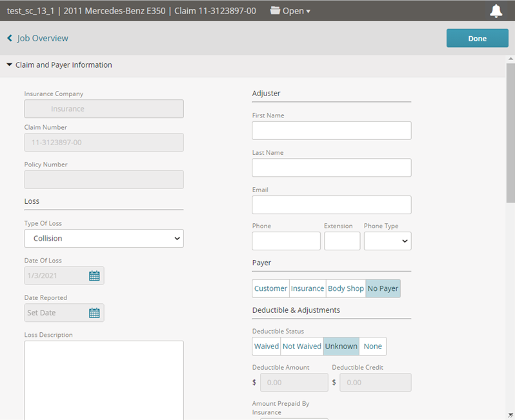515x420 pixels.
Task: Open the Date Of Loss calendar icon
Action: tap(94, 276)
